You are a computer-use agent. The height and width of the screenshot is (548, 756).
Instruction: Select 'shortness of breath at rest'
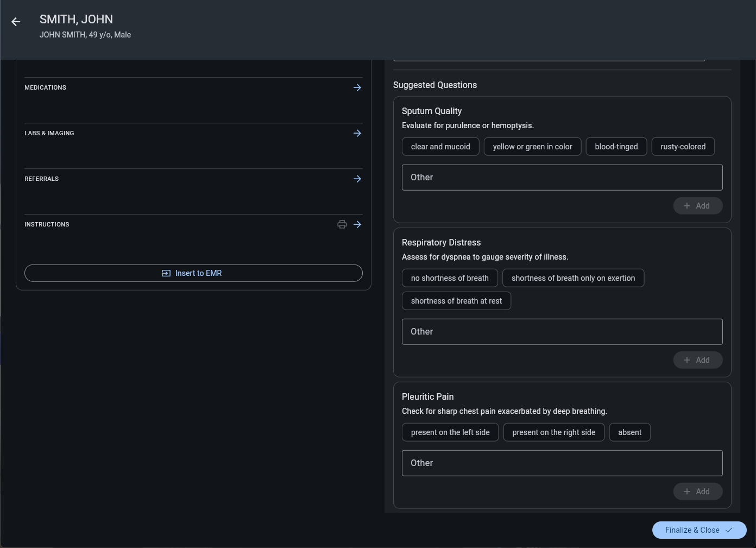(456, 301)
